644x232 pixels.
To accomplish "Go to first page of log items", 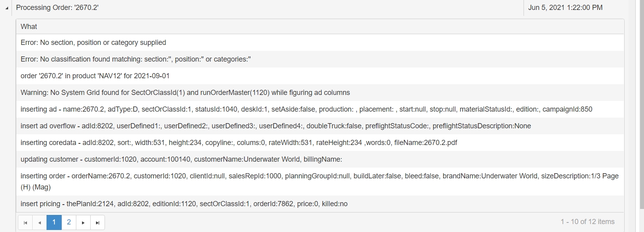I will pos(25,222).
